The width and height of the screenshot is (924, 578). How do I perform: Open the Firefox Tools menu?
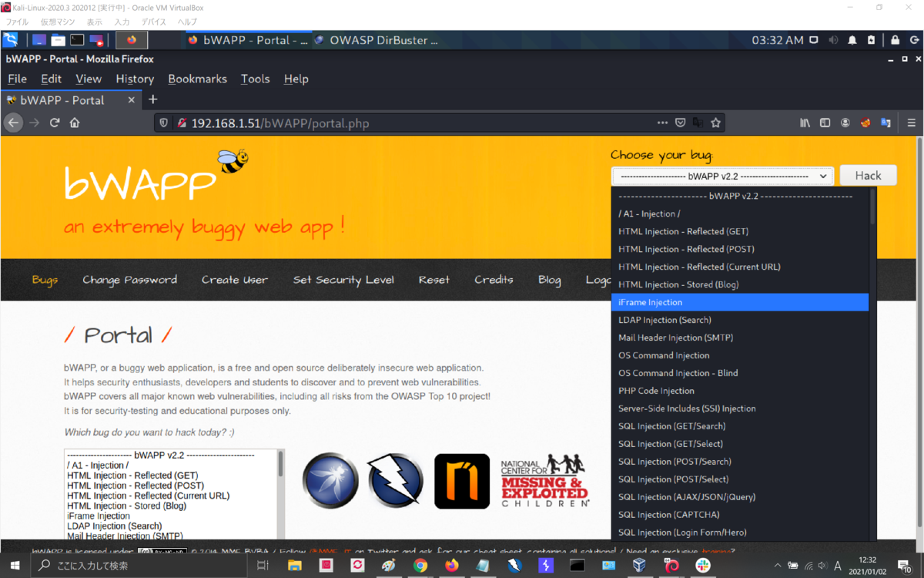coord(255,79)
